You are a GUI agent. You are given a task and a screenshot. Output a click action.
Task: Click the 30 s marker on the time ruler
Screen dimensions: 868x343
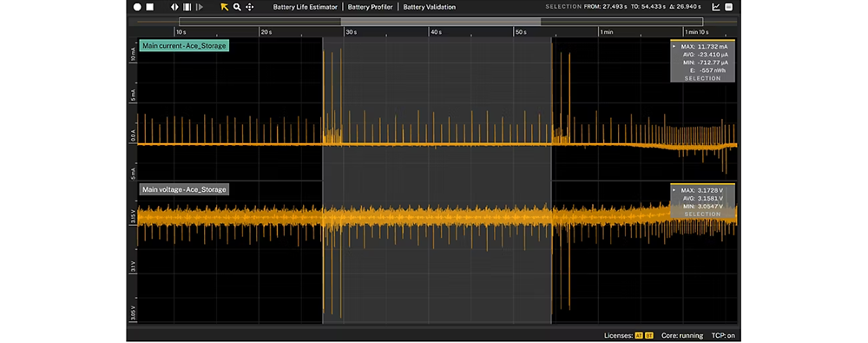tap(352, 32)
